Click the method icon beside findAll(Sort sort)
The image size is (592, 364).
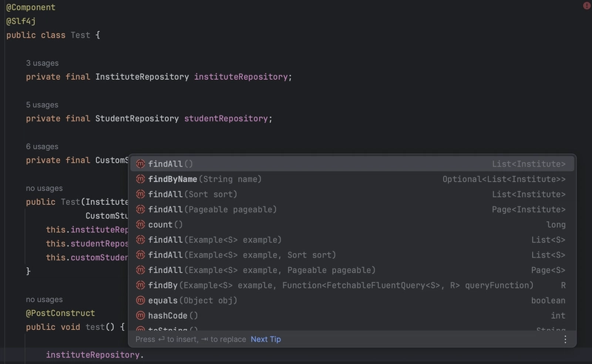coord(141,194)
